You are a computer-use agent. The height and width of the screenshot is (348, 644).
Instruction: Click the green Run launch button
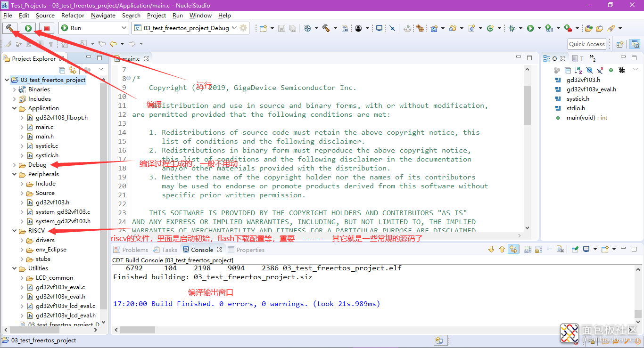click(28, 28)
